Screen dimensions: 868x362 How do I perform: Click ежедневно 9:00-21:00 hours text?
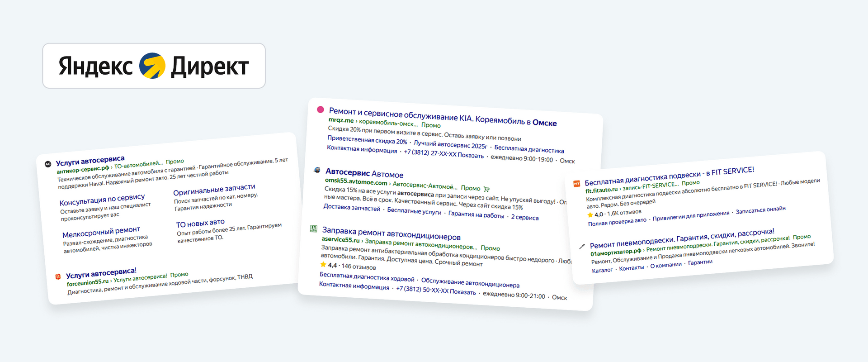514,295
